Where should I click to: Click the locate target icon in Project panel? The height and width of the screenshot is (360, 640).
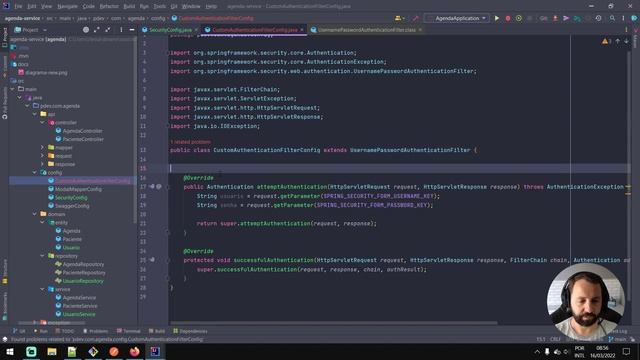pos(86,30)
